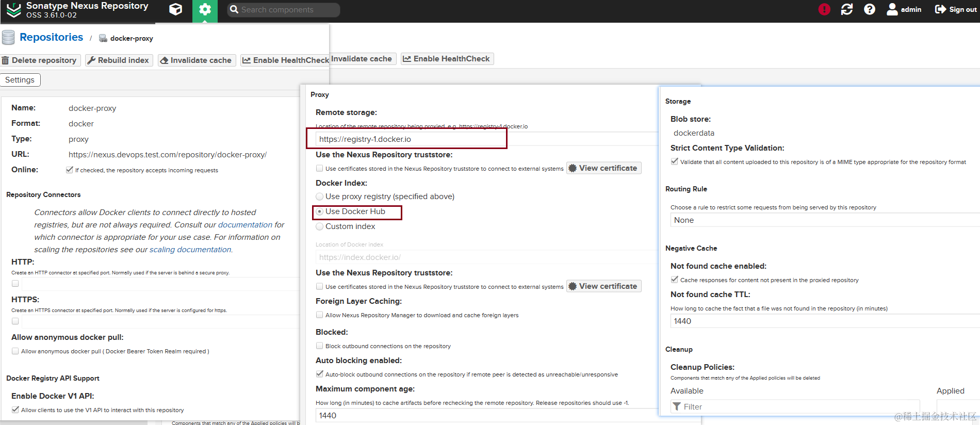Toggle Strict Content Type Validation checkbox
980x425 pixels.
click(674, 161)
